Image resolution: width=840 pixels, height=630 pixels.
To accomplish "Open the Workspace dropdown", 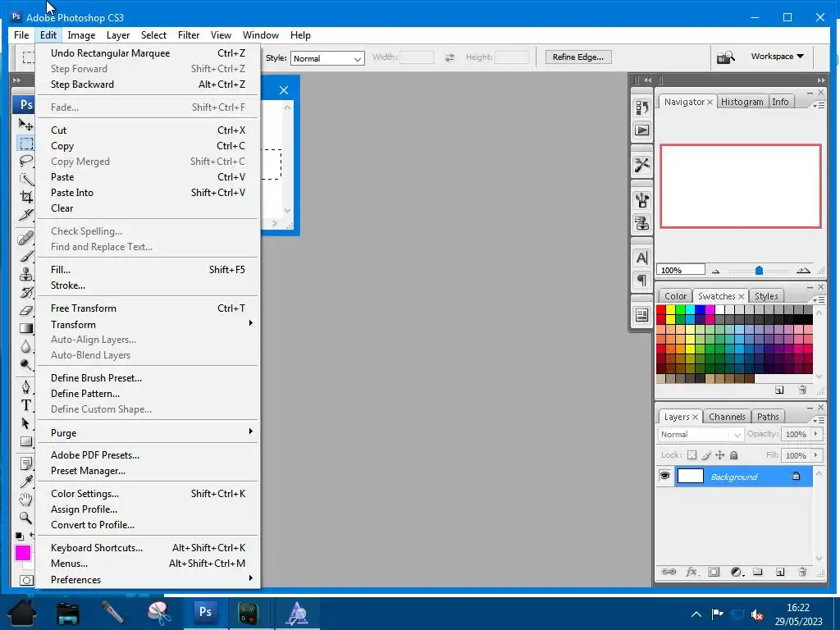I will [x=778, y=57].
